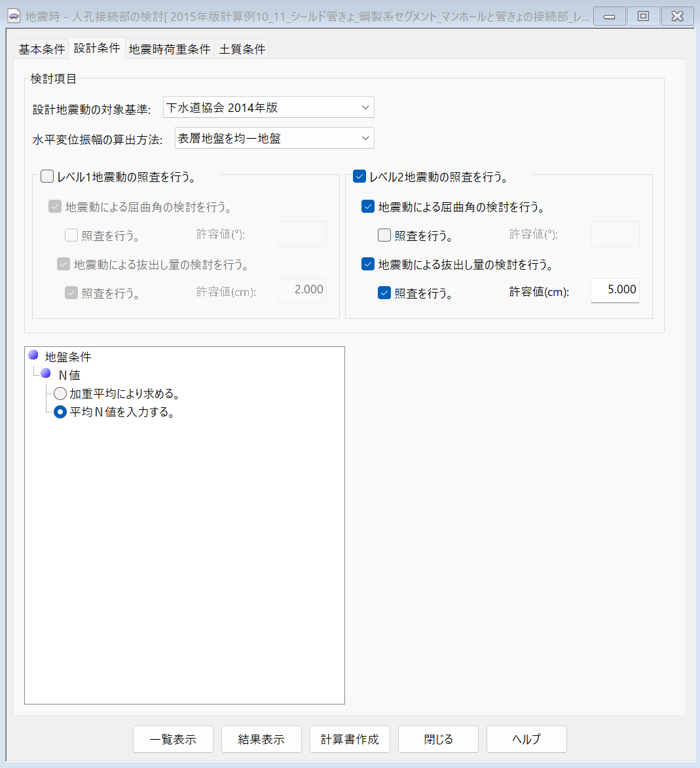This screenshot has width=700, height=768.
Task: Open help with ヘルプ button
Action: click(x=526, y=739)
